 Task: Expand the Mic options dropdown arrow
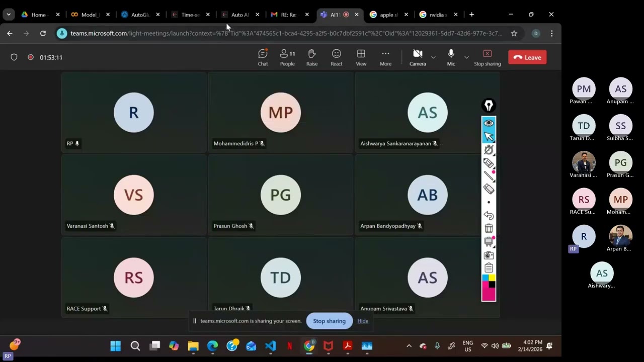tap(466, 57)
